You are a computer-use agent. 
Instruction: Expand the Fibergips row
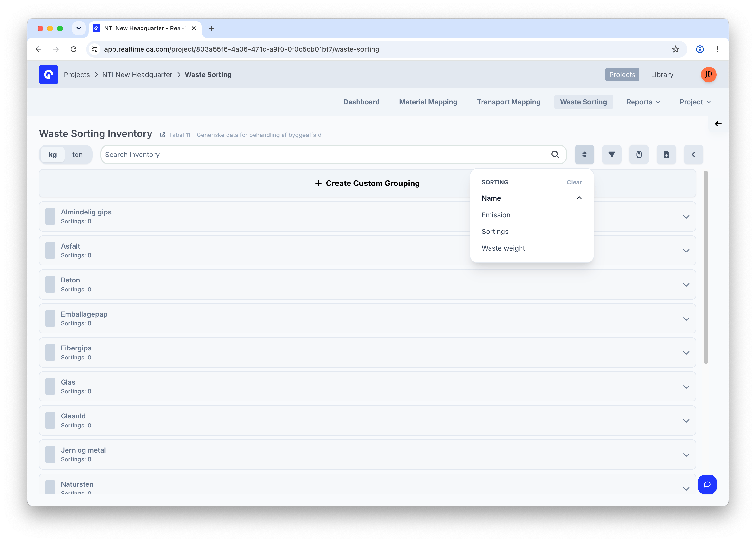pyautogui.click(x=686, y=353)
